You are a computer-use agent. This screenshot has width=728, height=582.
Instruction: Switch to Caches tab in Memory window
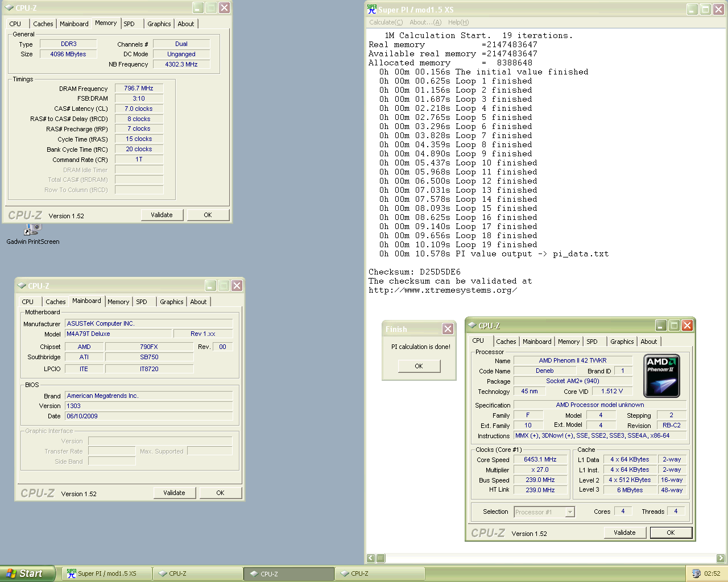(x=43, y=24)
